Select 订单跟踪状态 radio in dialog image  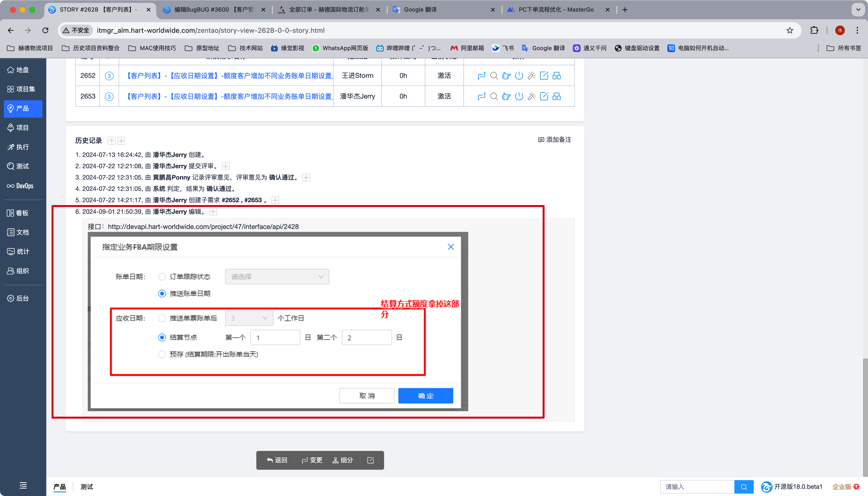(162, 277)
